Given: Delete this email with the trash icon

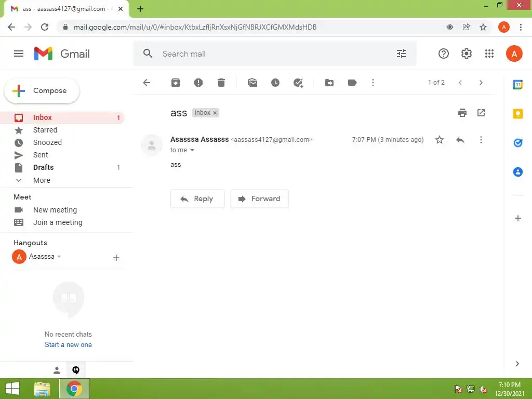Looking at the screenshot, I should coord(221,83).
